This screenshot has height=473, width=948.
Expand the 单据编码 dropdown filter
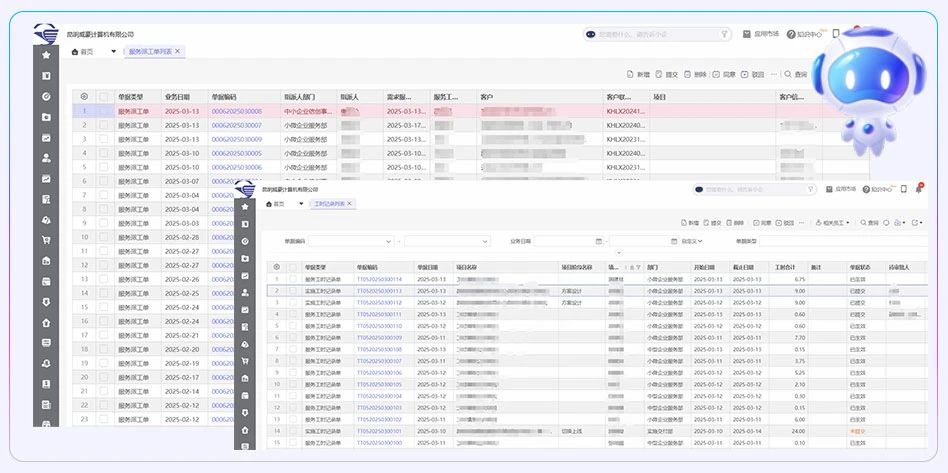coord(388,241)
